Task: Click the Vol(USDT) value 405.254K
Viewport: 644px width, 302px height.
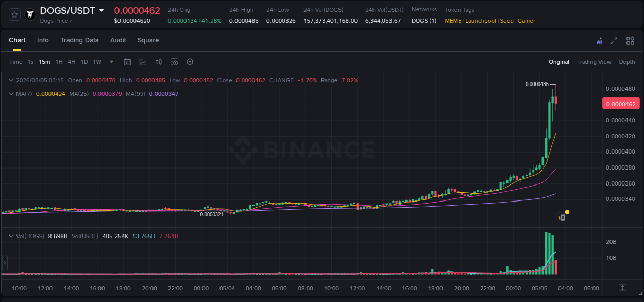Action: point(114,236)
